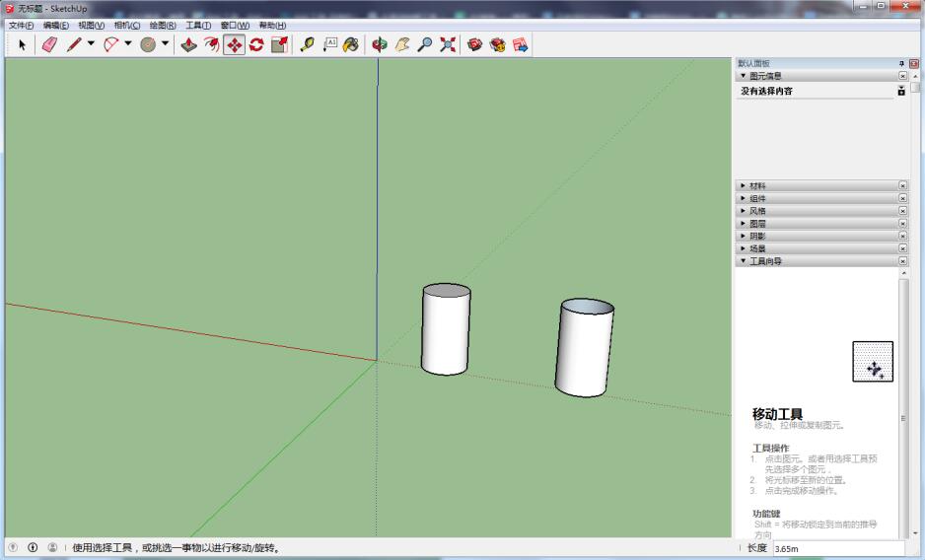Select the Tape Measure tool
This screenshot has height=560, width=925.
tap(308, 44)
